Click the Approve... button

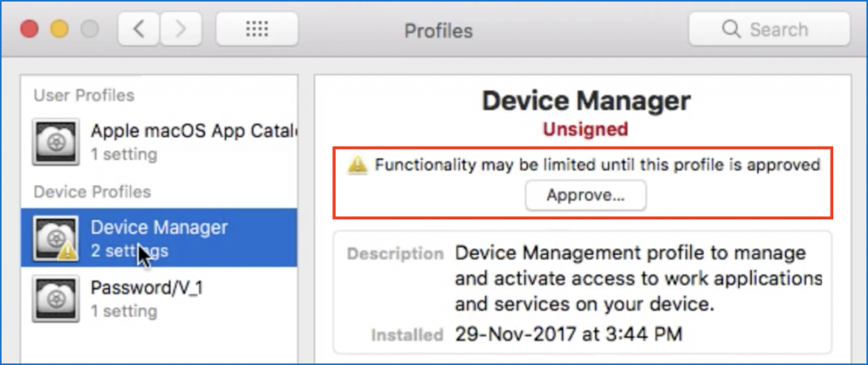coord(585,196)
